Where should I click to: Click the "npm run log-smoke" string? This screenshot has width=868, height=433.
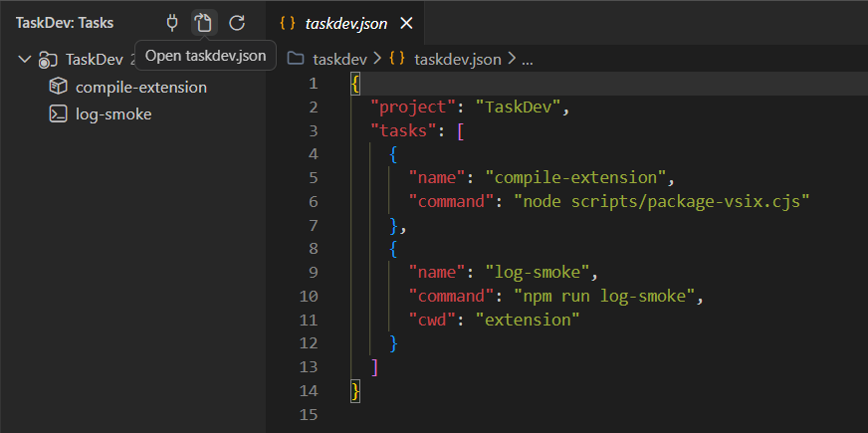click(604, 297)
